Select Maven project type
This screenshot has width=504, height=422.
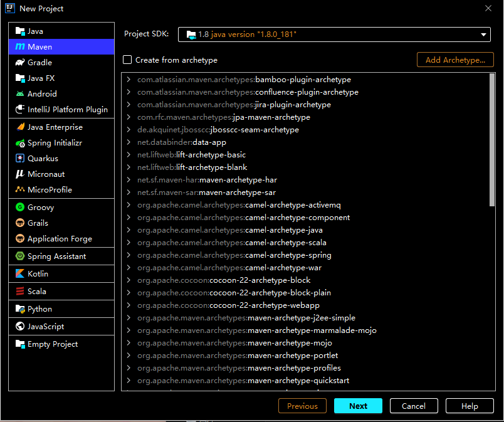(x=61, y=46)
